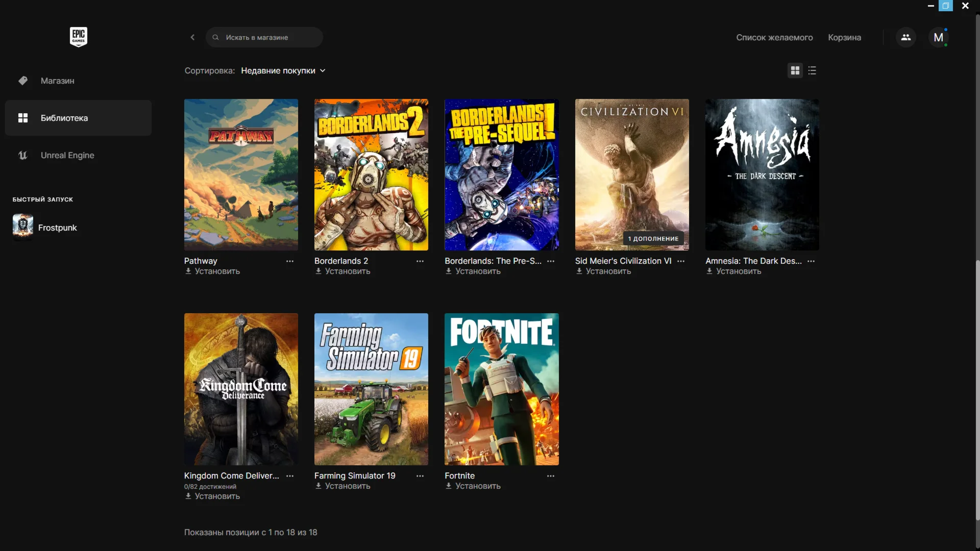Go back with the left arrow

(x=192, y=37)
